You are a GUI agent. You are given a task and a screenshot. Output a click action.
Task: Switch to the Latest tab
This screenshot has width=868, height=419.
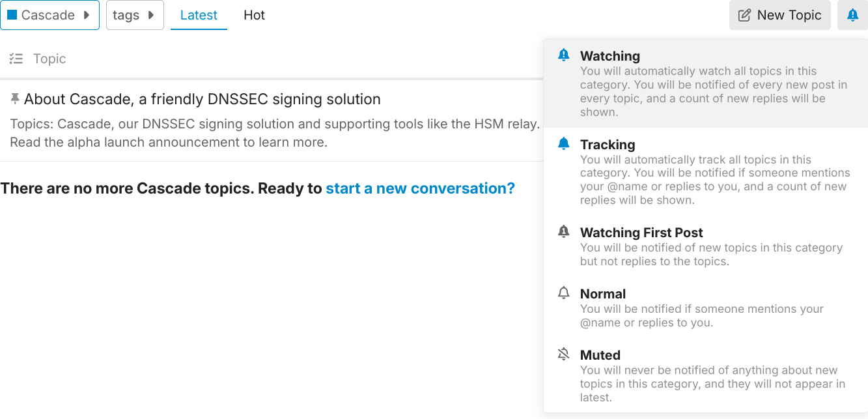(199, 15)
